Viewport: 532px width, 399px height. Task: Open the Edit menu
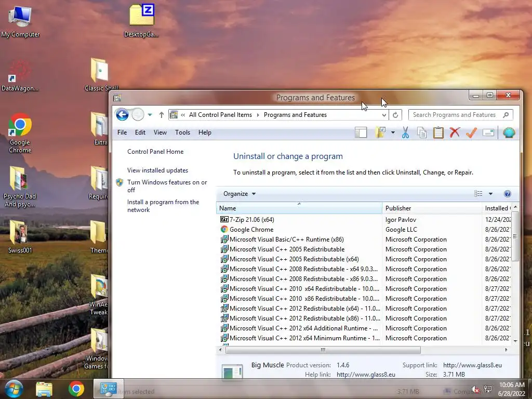[x=140, y=132]
